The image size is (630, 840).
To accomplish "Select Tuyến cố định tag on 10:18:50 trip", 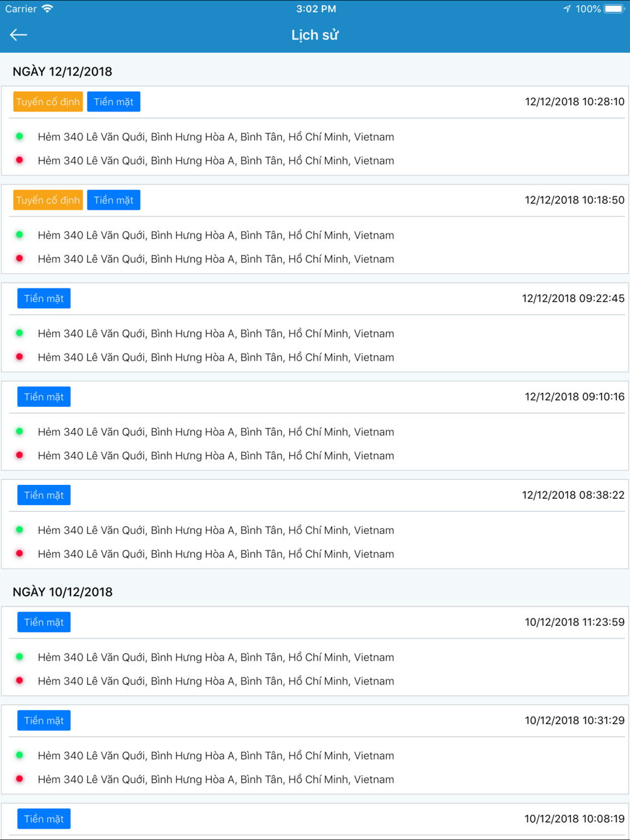I will click(x=48, y=200).
